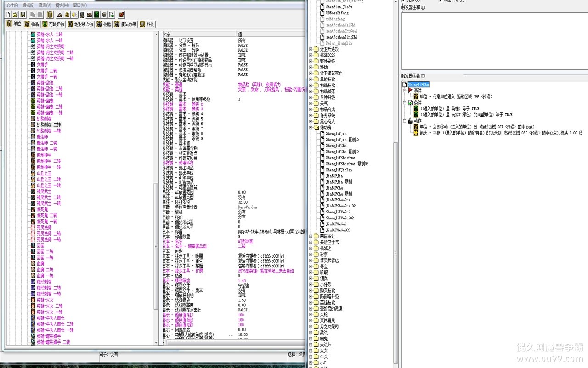The image size is (588, 368).
Task: Select trigger JinBiFShuaGuai02
Action: coord(340,206)
